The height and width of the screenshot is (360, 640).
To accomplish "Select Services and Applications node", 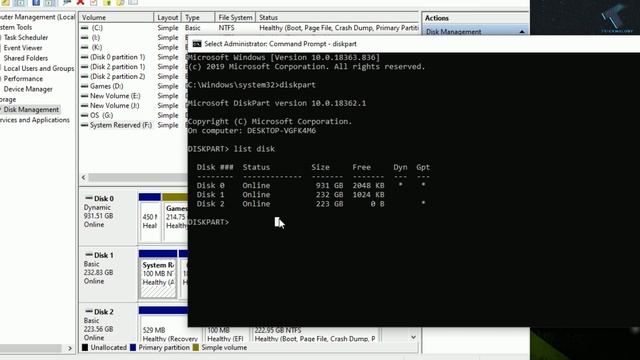I will coord(35,120).
